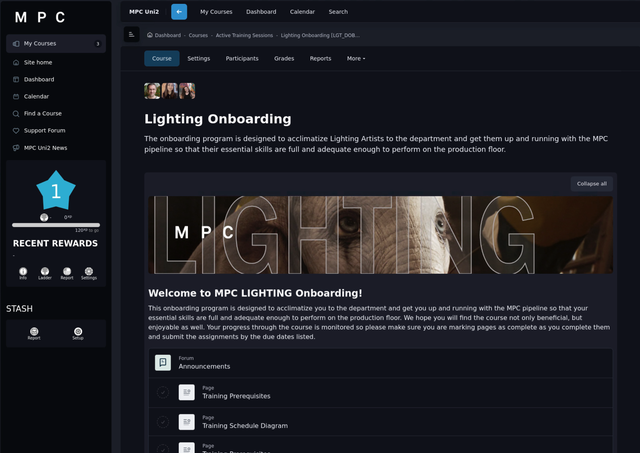This screenshot has width=640, height=453.
Task: Open the Training Prerequisites page link
Action: pos(236,396)
